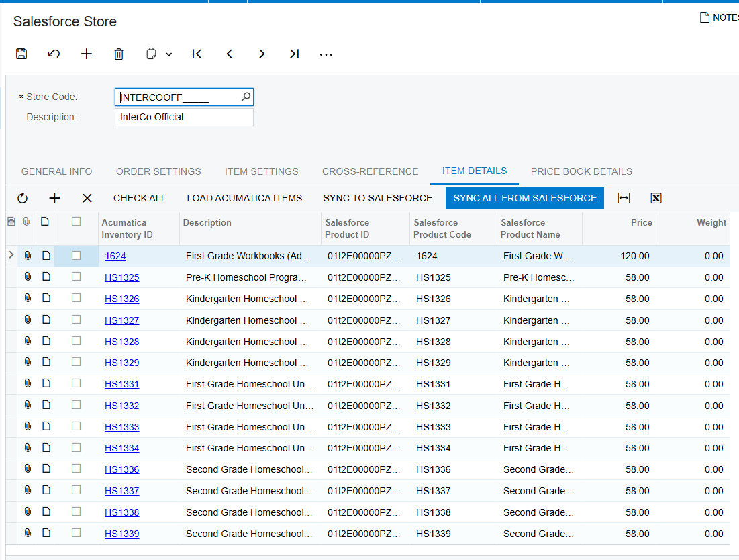Viewport: 739px width, 560px height.
Task: Open the Store Code lookup magnifier
Action: click(x=246, y=97)
